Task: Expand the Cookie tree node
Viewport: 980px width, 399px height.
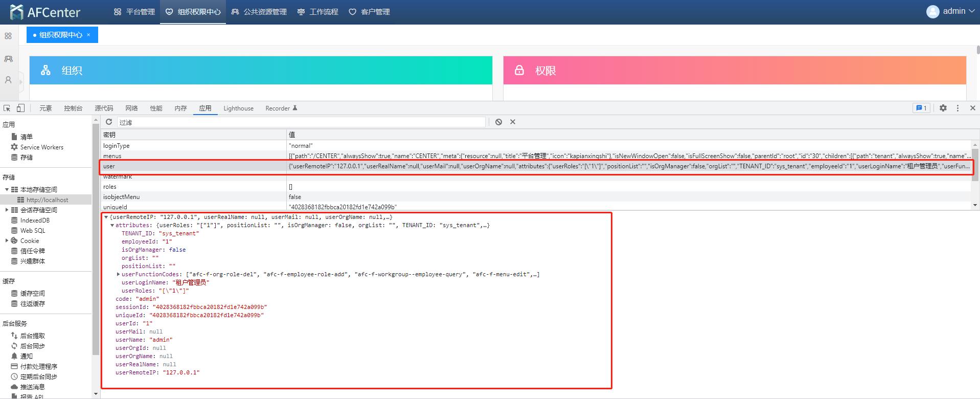Action: (x=7, y=240)
